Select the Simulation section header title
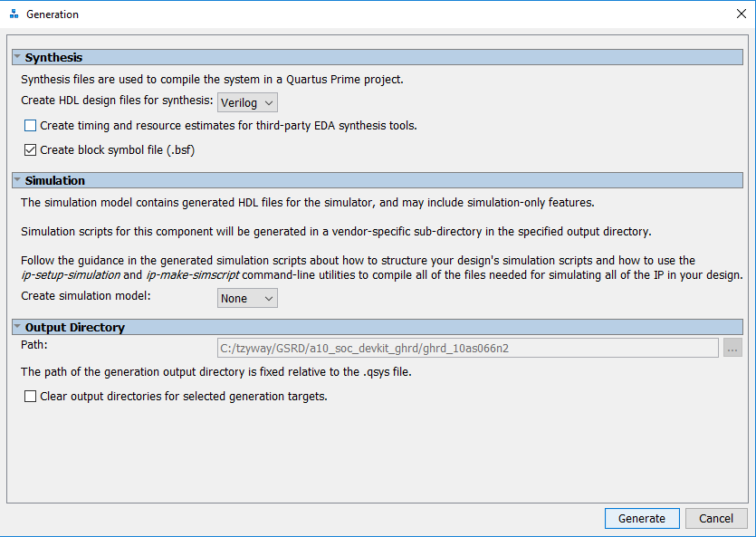 [x=55, y=181]
